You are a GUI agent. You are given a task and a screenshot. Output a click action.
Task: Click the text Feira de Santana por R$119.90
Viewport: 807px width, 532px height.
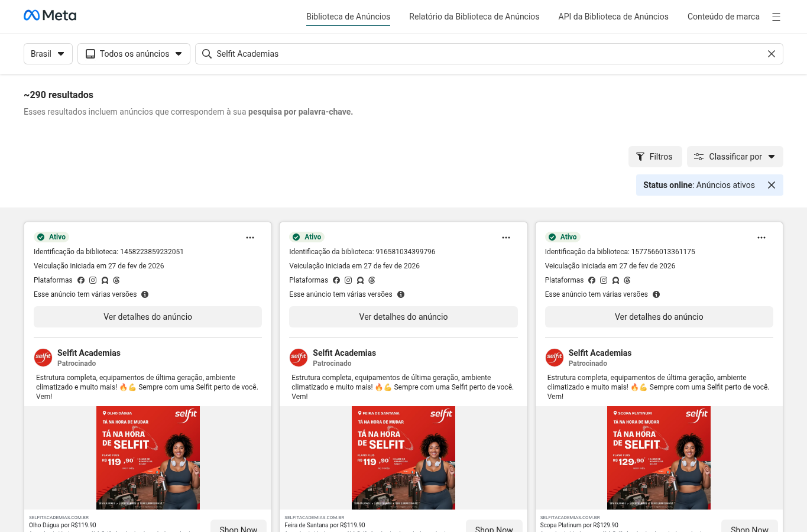point(325,525)
